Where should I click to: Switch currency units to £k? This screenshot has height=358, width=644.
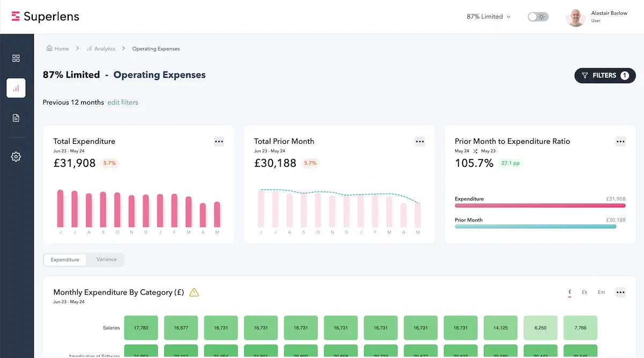584,293
